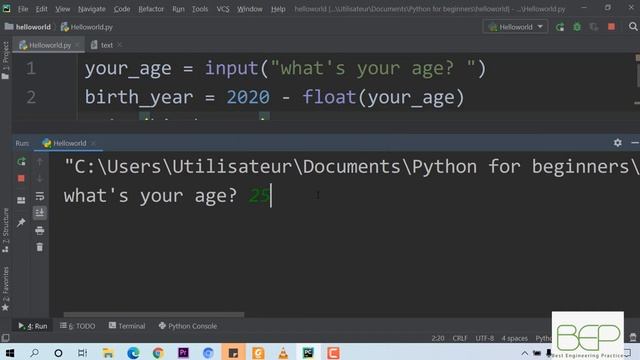Open Adobe Premiere Pro from taskbar

[x=183, y=353]
